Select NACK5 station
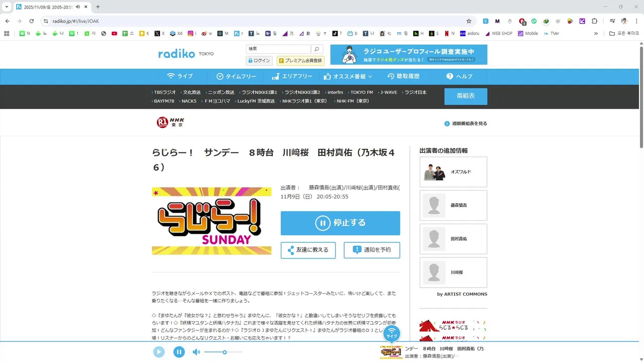Image resolution: width=644 pixels, height=362 pixels. [x=189, y=101]
